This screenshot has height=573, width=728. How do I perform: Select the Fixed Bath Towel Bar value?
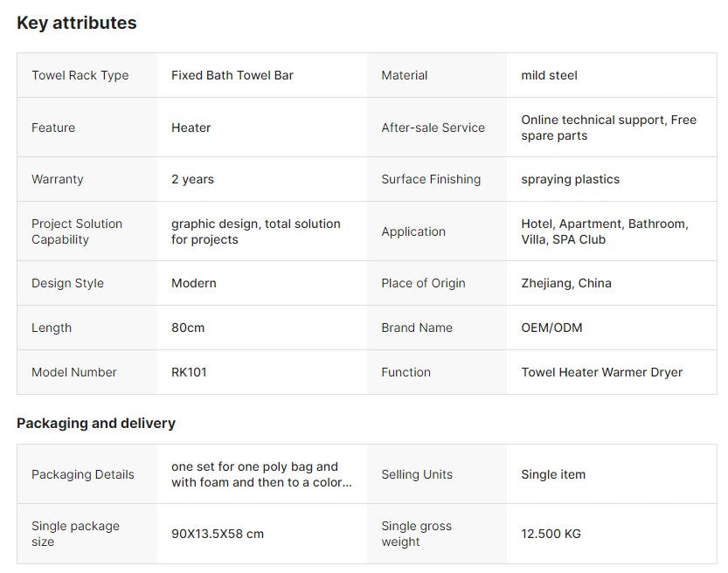[x=232, y=75]
